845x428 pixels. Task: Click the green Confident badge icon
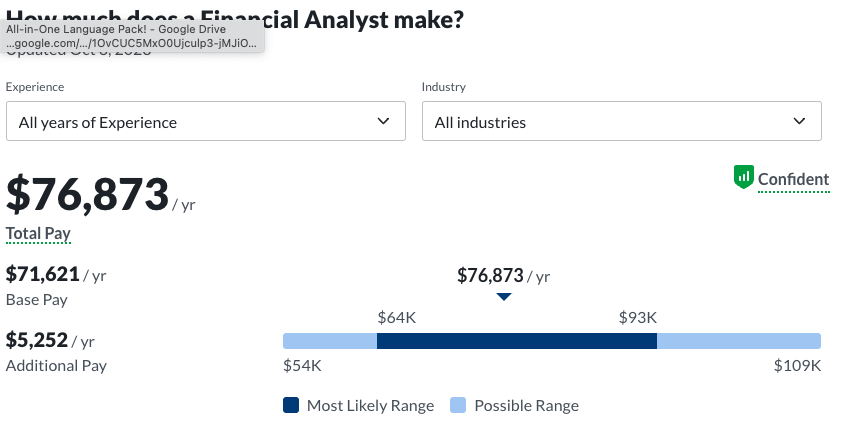[743, 178]
